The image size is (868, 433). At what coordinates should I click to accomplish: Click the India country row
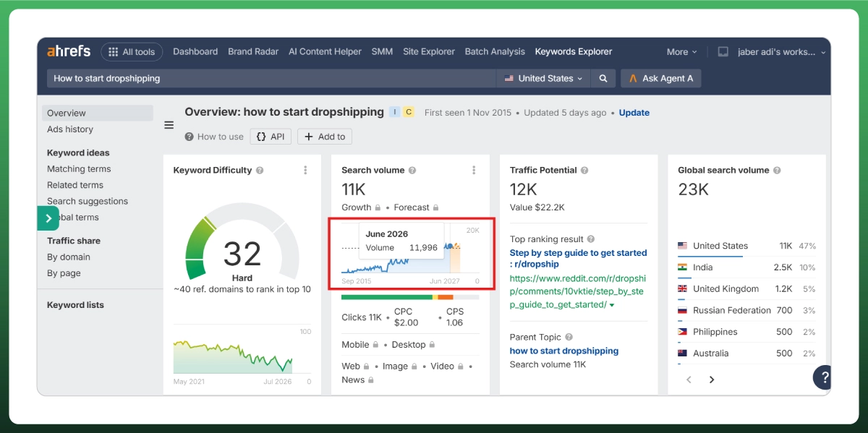[746, 267]
